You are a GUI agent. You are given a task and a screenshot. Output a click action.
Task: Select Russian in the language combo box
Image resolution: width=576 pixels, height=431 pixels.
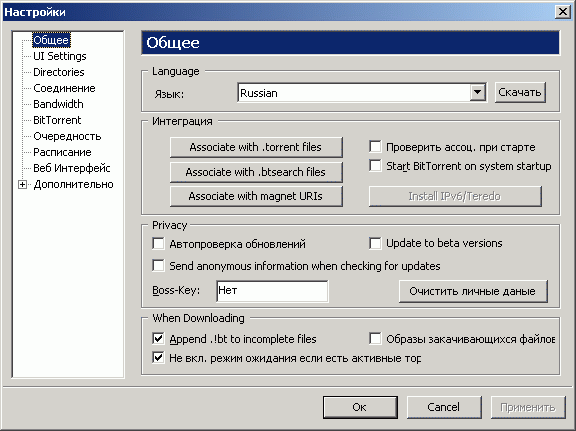click(354, 93)
